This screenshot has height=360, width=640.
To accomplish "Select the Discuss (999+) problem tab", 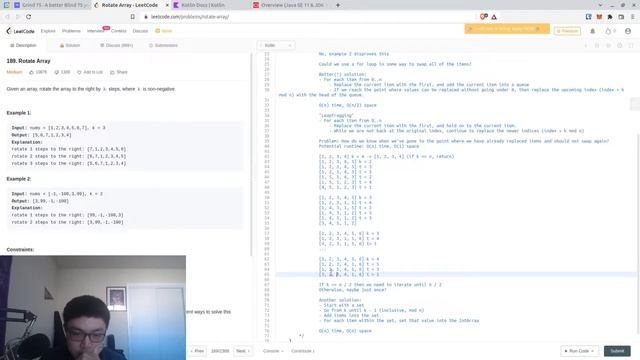I will 116,45.
